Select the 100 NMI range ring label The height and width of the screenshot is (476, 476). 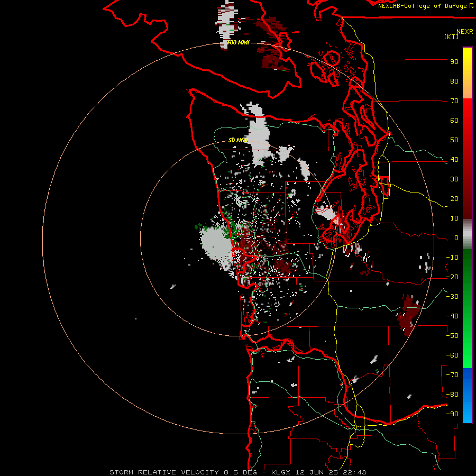[239, 42]
